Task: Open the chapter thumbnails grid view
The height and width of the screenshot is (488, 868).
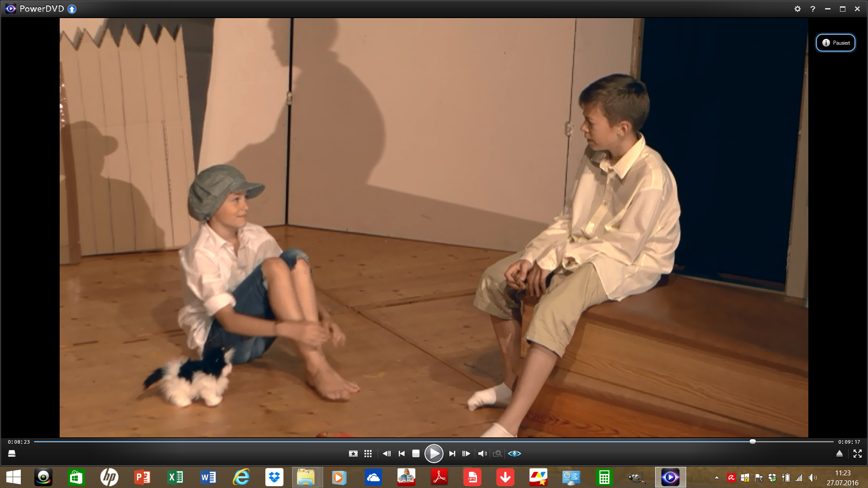Action: point(368,454)
